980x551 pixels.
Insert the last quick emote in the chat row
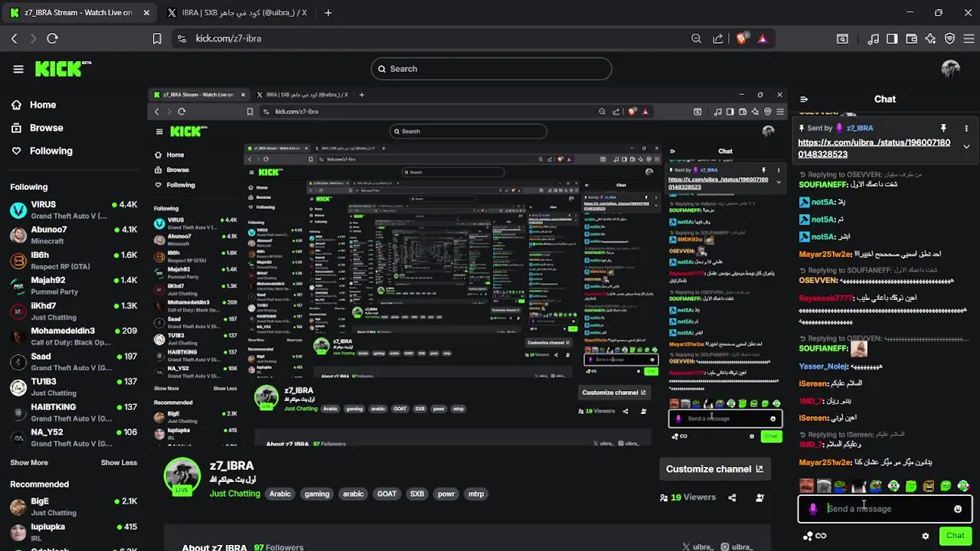(963, 486)
